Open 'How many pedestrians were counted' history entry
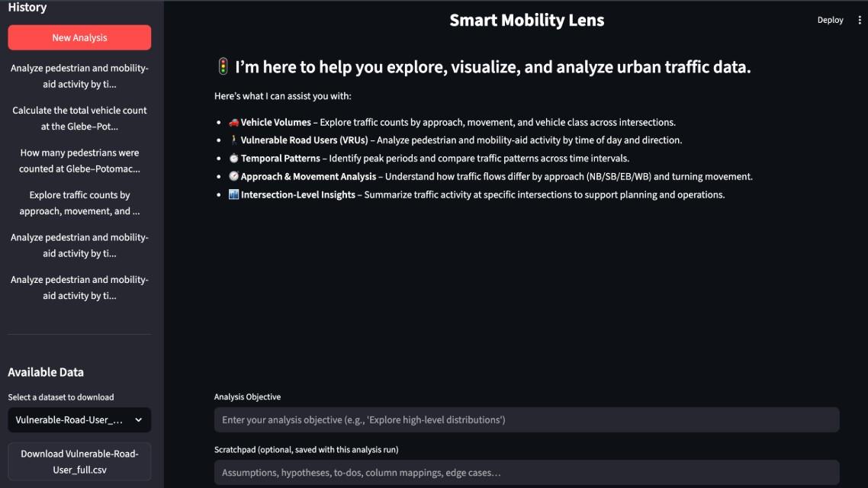The height and width of the screenshot is (488, 868). click(x=79, y=161)
